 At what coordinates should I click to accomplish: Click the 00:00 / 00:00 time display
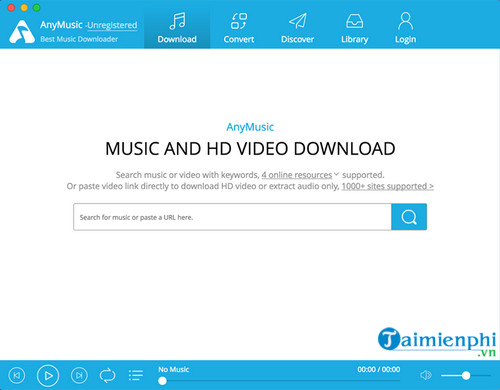[379, 369]
